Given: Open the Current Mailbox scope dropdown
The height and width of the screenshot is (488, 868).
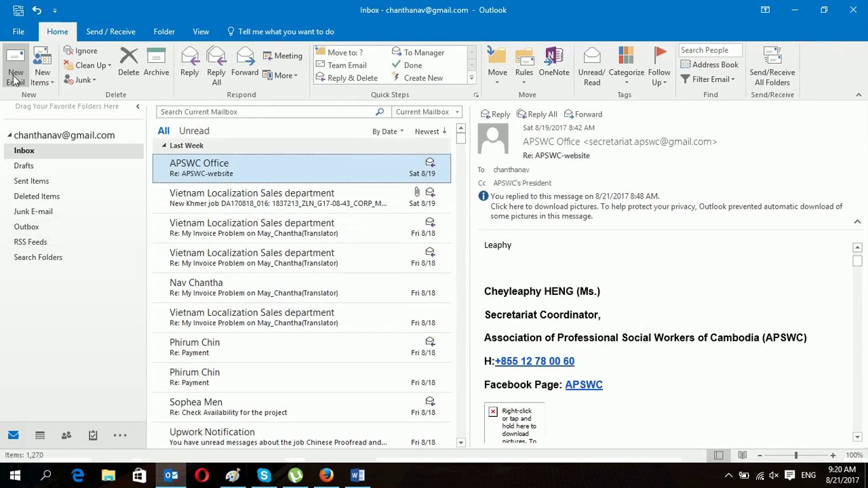Looking at the screenshot, I should (427, 112).
